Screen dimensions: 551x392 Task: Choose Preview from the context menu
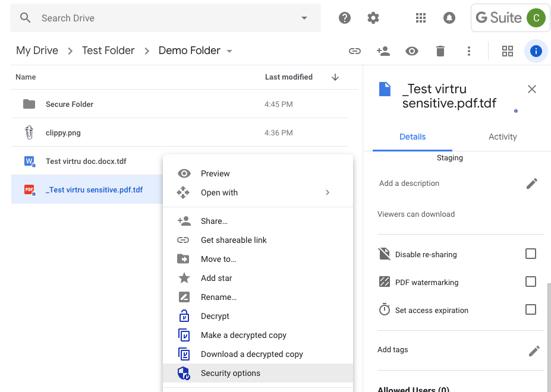tap(258, 173)
